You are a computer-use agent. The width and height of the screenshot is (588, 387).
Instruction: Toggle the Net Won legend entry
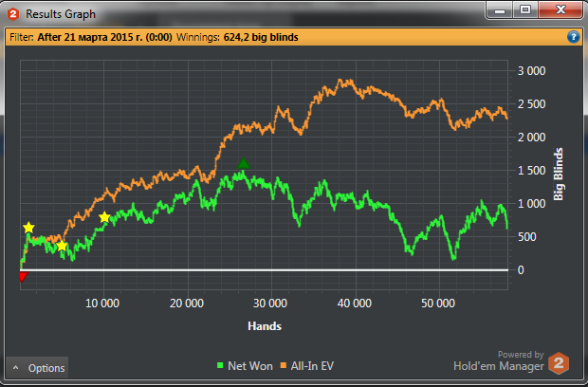245,365
